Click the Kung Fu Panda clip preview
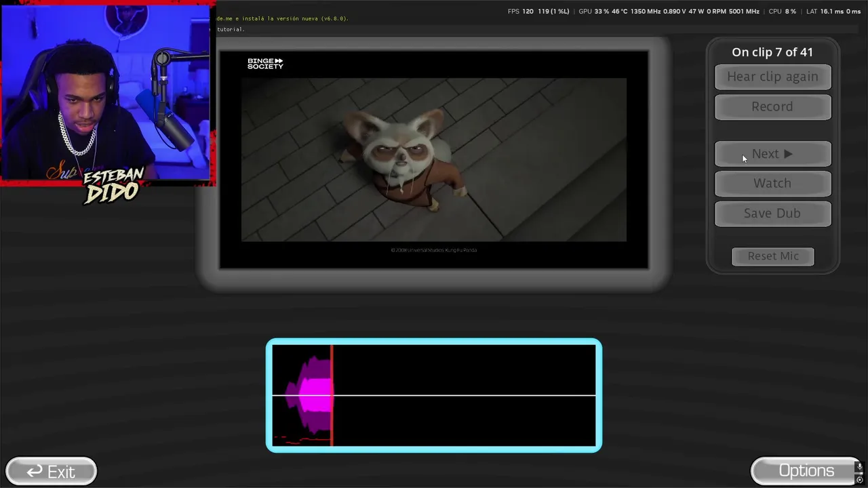This screenshot has width=868, height=488. tap(434, 160)
